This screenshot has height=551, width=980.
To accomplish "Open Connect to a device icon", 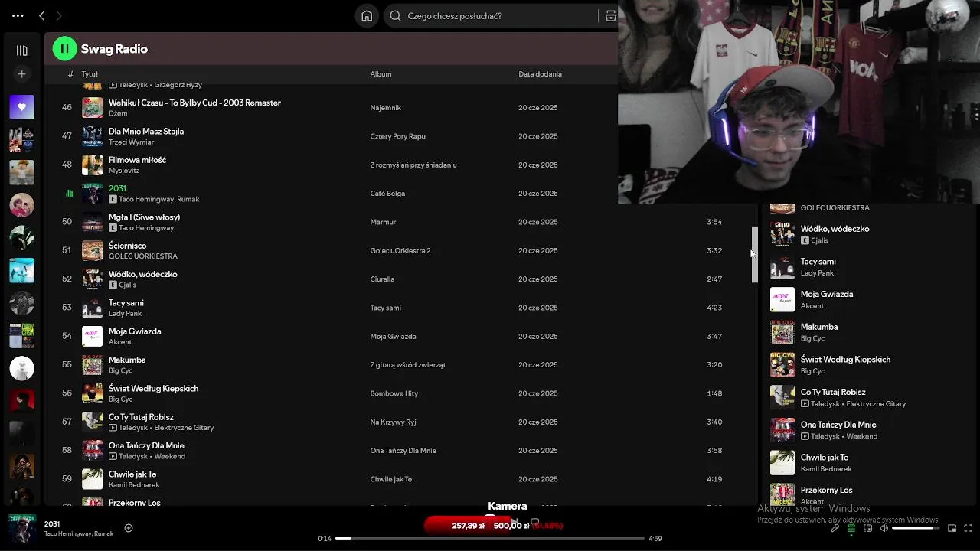I will tap(868, 528).
